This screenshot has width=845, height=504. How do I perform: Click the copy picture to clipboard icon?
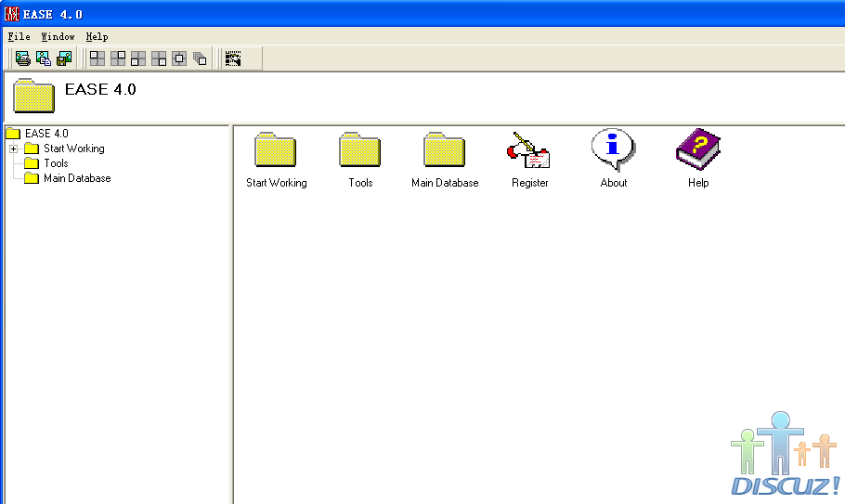[44, 58]
